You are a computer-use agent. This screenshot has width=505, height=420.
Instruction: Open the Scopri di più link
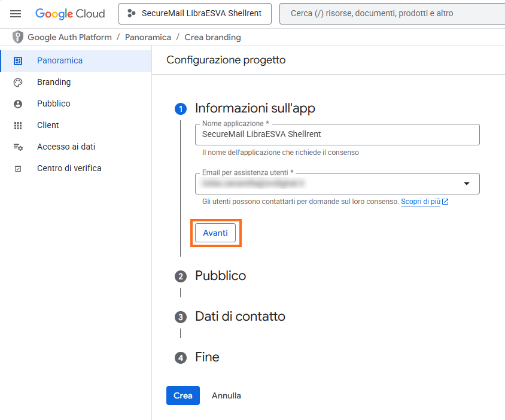(x=421, y=202)
